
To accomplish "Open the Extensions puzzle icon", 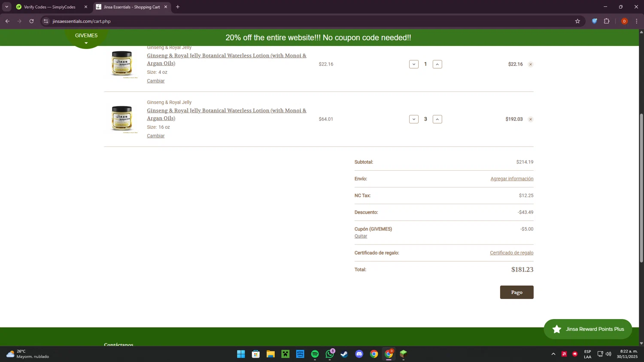I will click(x=607, y=21).
